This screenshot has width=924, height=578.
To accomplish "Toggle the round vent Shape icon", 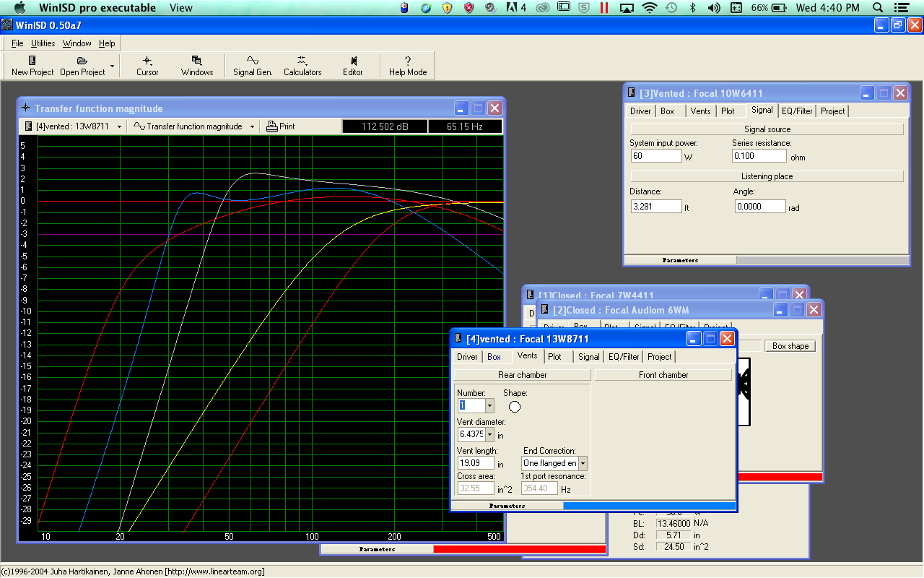I will 515,407.
